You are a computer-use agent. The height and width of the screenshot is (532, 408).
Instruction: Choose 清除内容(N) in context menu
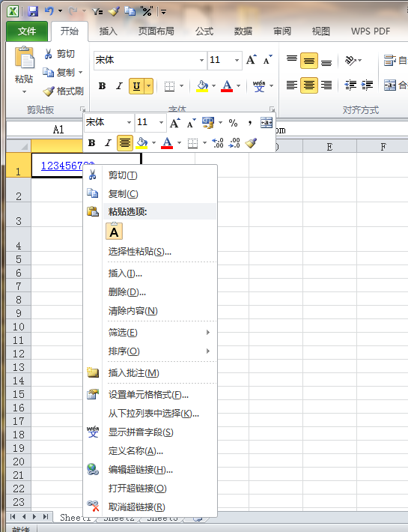(150, 310)
